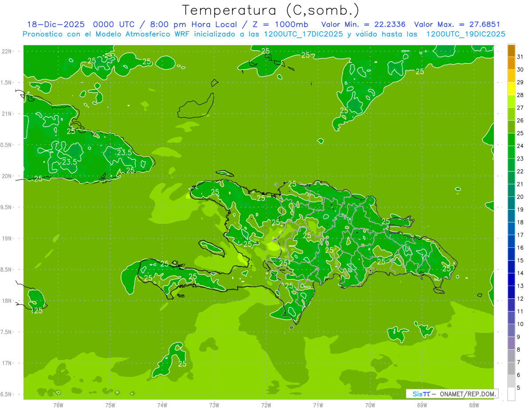Click the '71W' longitude label

[318, 405]
